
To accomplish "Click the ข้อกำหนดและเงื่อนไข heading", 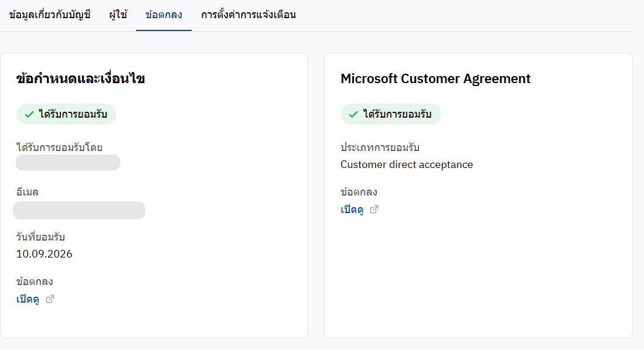I will tap(80, 78).
